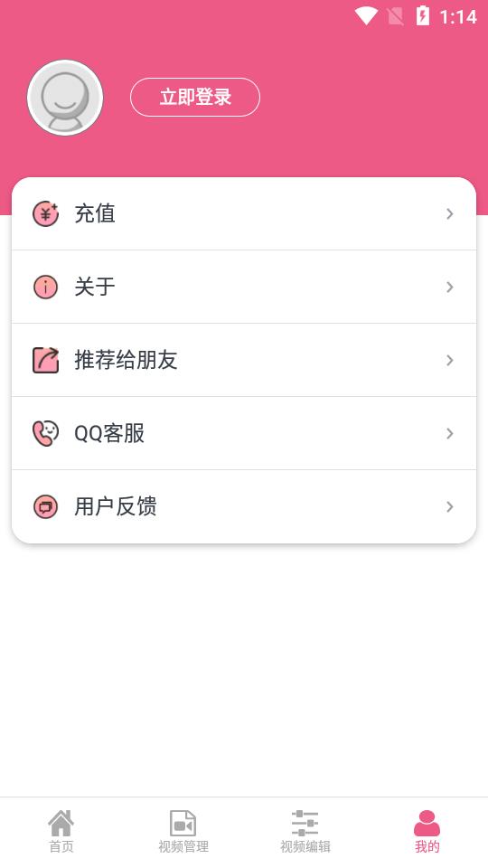The image size is (488, 868).
Task: Switch to the 视频管理 tab label
Action: pos(183,847)
